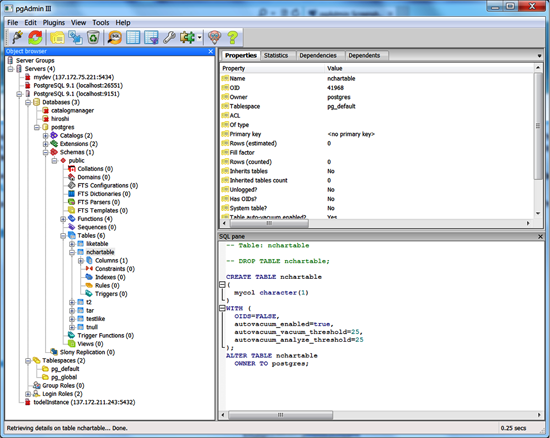This screenshot has width=550, height=438.
Task: Open the Tools menu
Action: (x=101, y=22)
